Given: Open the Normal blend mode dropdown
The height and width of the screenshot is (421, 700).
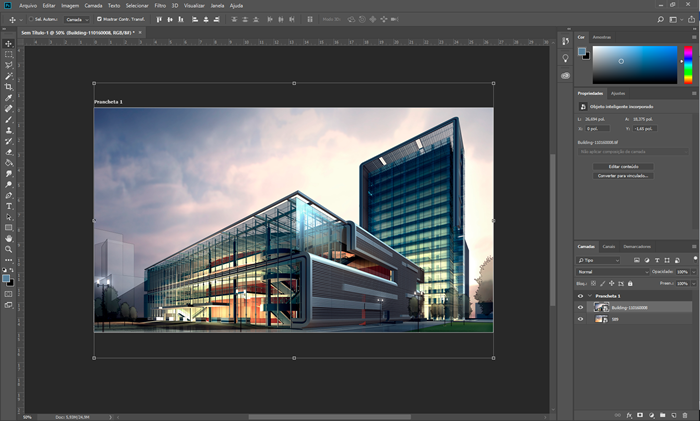Looking at the screenshot, I should click(612, 271).
